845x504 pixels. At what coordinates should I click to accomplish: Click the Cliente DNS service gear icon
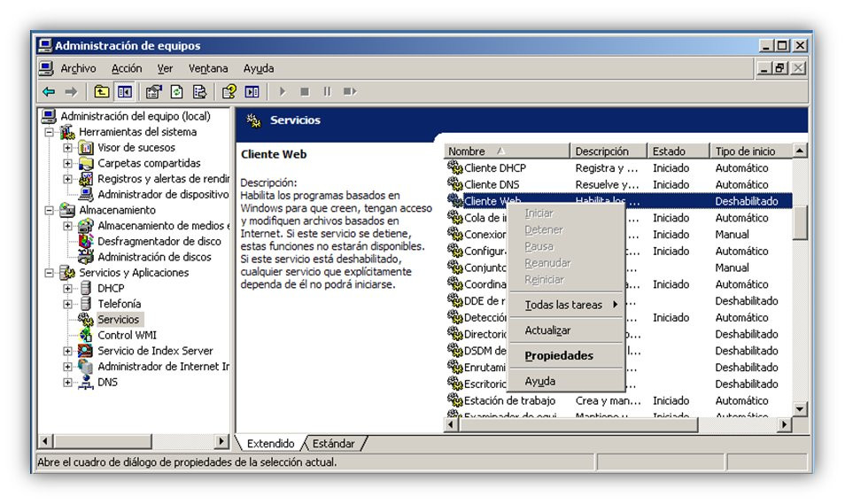tap(455, 184)
